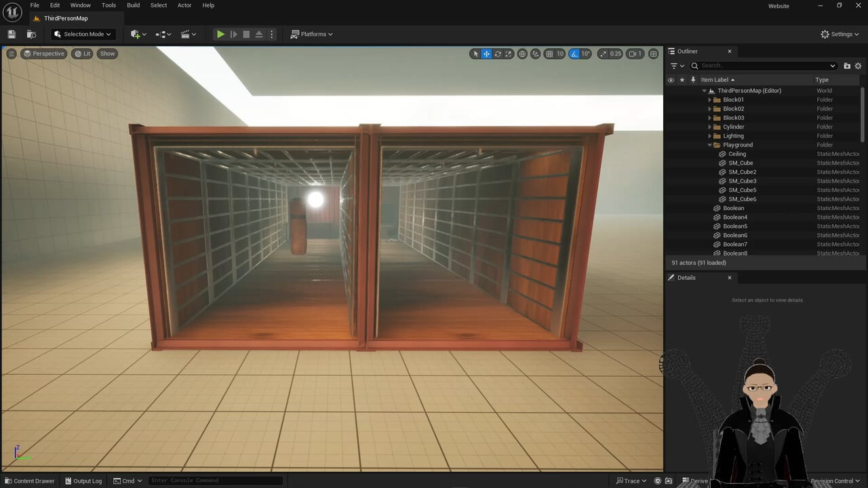Toggle the visibility eye column header in Outliner

point(671,80)
